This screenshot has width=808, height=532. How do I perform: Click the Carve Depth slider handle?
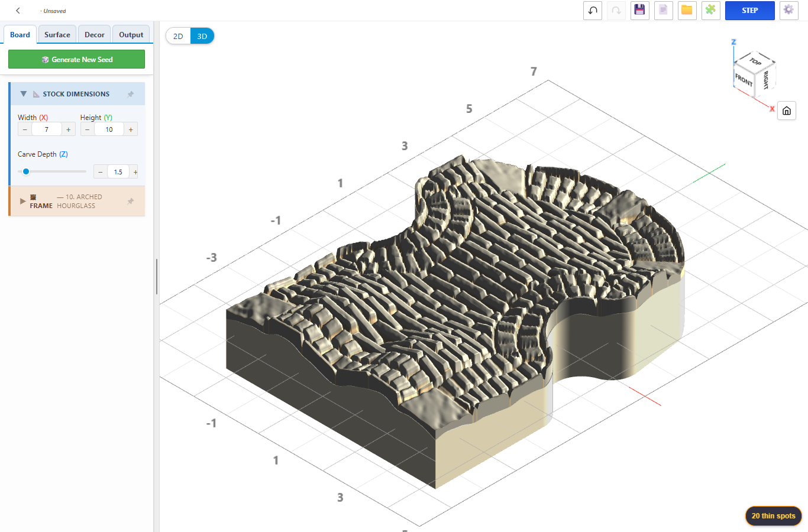pos(26,171)
